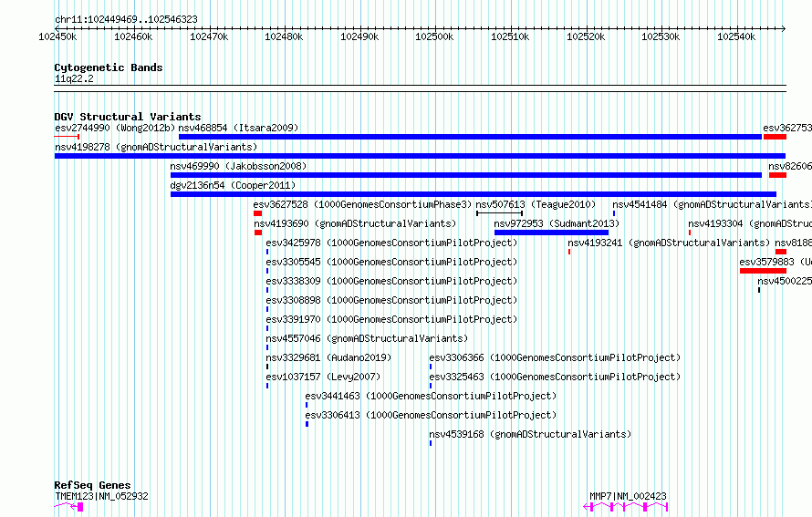Screen dimensions: 812x517
Task: Open nsv4193241 (gnomADStructuralVariants) label
Action: point(669,243)
